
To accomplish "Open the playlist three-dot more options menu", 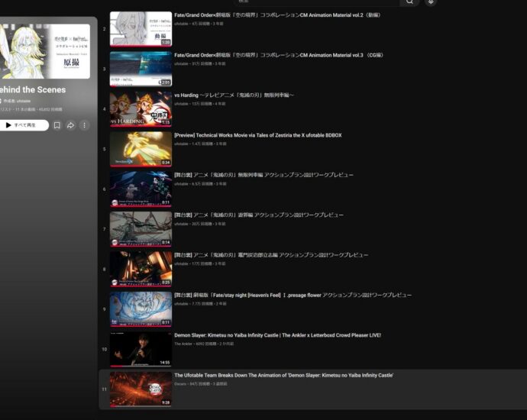I will coord(84,125).
